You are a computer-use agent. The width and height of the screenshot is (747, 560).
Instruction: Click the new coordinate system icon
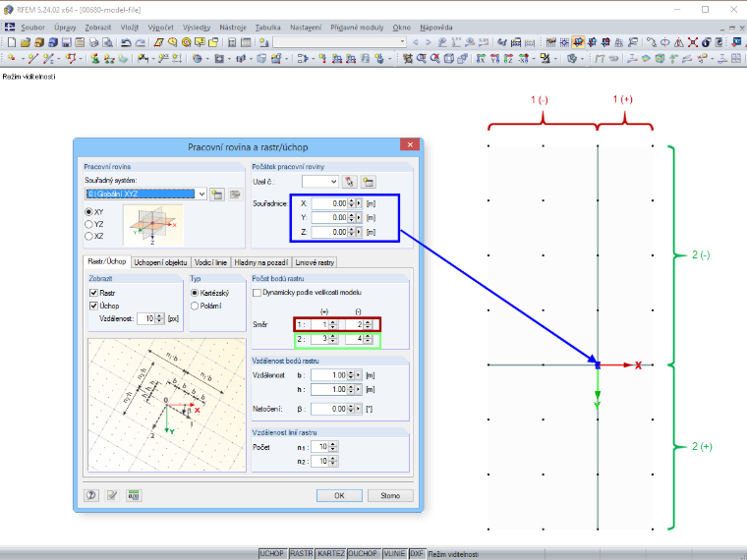point(217,195)
